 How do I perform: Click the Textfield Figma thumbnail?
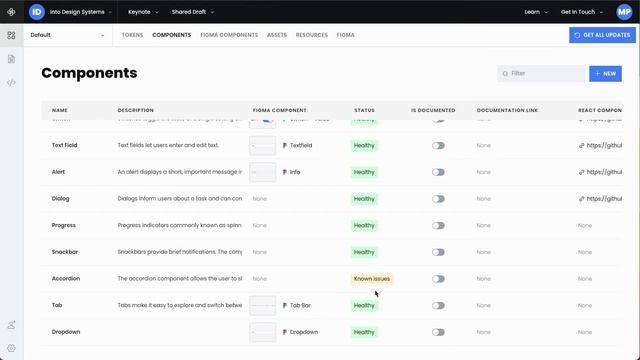click(262, 145)
